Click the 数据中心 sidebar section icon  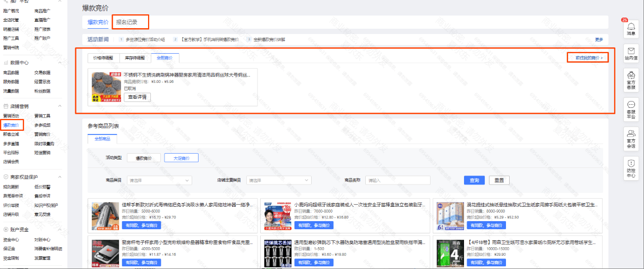[6, 62]
